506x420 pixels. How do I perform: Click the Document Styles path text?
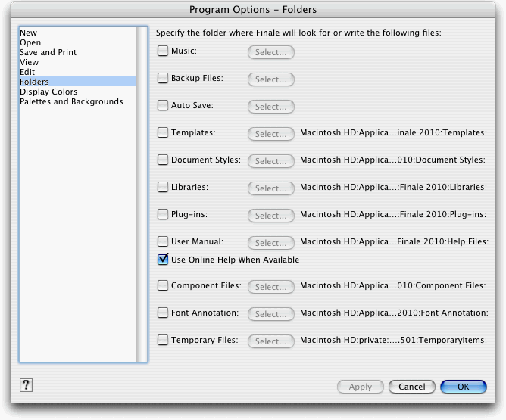(392, 160)
